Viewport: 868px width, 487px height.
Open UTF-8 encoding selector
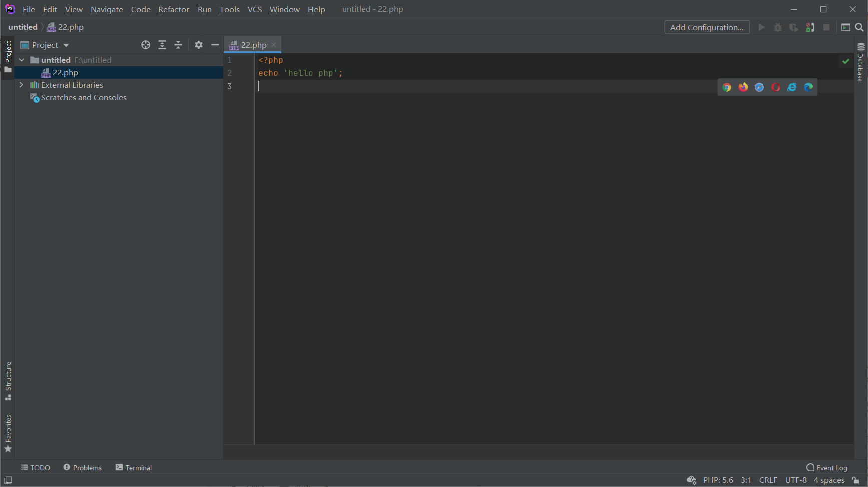tap(796, 480)
